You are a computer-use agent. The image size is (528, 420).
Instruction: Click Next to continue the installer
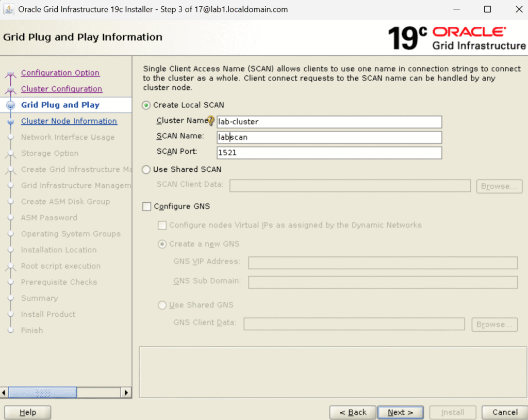click(x=400, y=412)
